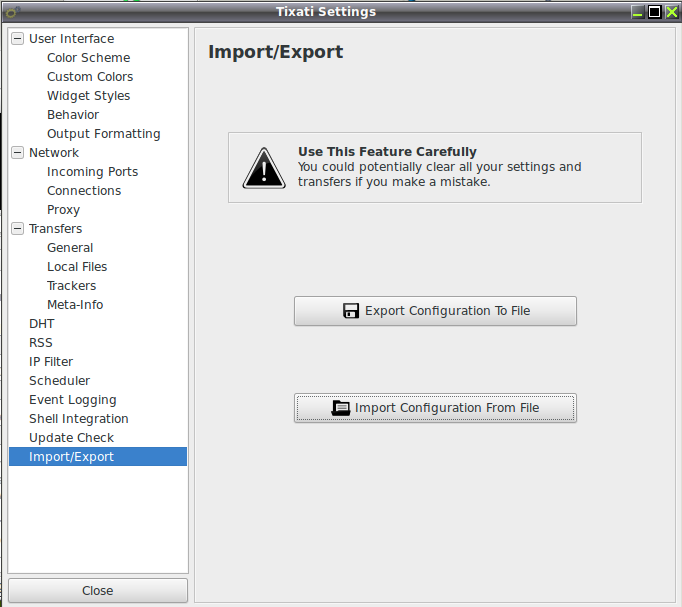The height and width of the screenshot is (607, 682).
Task: Click the 'You could potentially clear' warning text
Action: [439, 174]
